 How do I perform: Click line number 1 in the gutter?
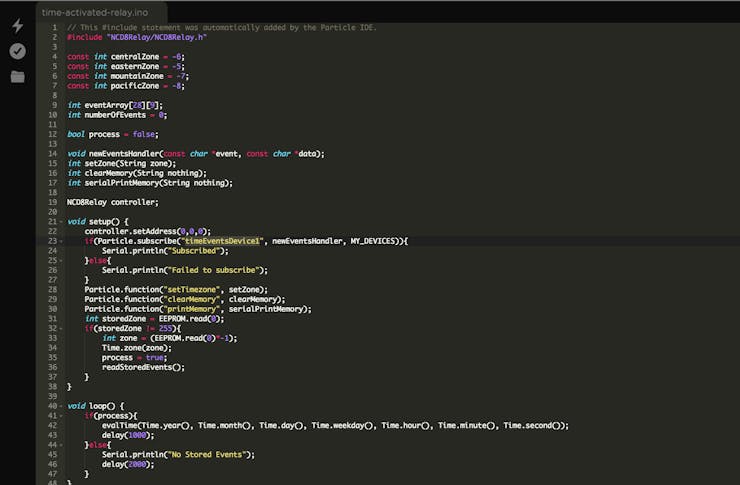(x=54, y=27)
